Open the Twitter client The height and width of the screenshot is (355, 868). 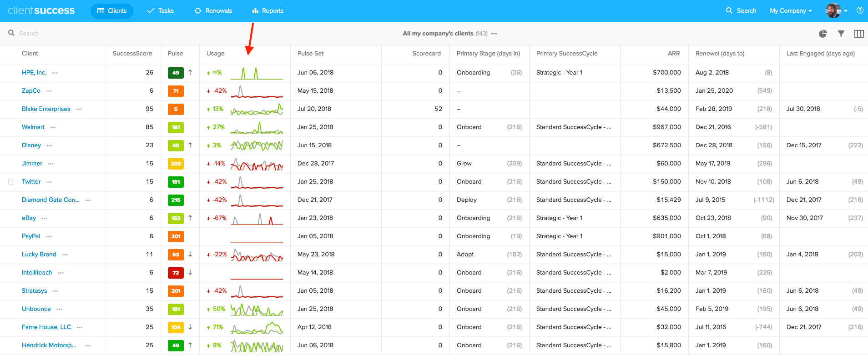(31, 182)
